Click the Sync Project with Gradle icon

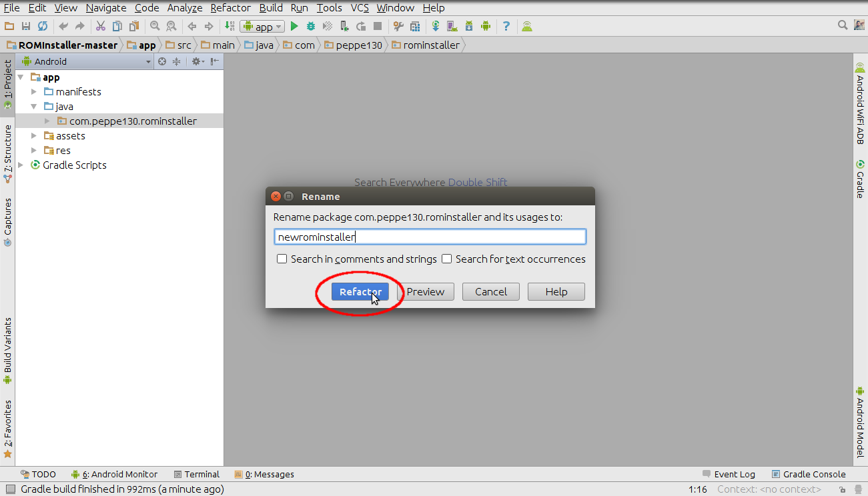(436, 26)
